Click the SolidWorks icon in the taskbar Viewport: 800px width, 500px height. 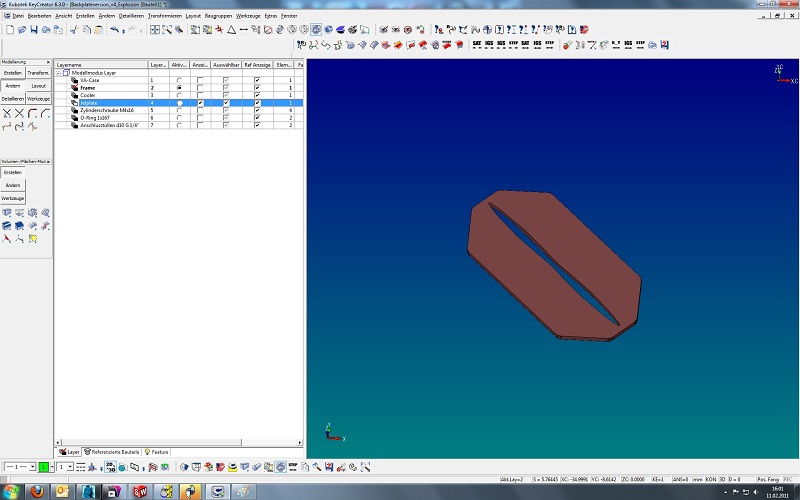(x=140, y=491)
